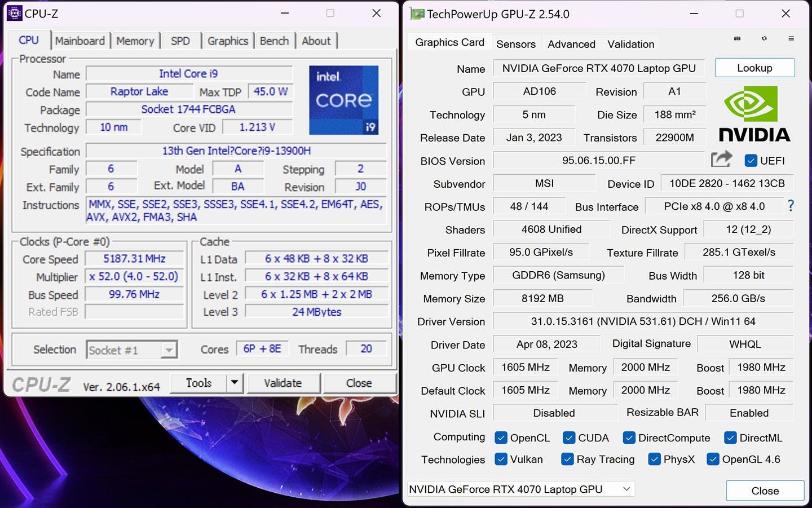The height and width of the screenshot is (508, 812).
Task: Switch to the Mainboard tab in CPU-Z
Action: [80, 41]
